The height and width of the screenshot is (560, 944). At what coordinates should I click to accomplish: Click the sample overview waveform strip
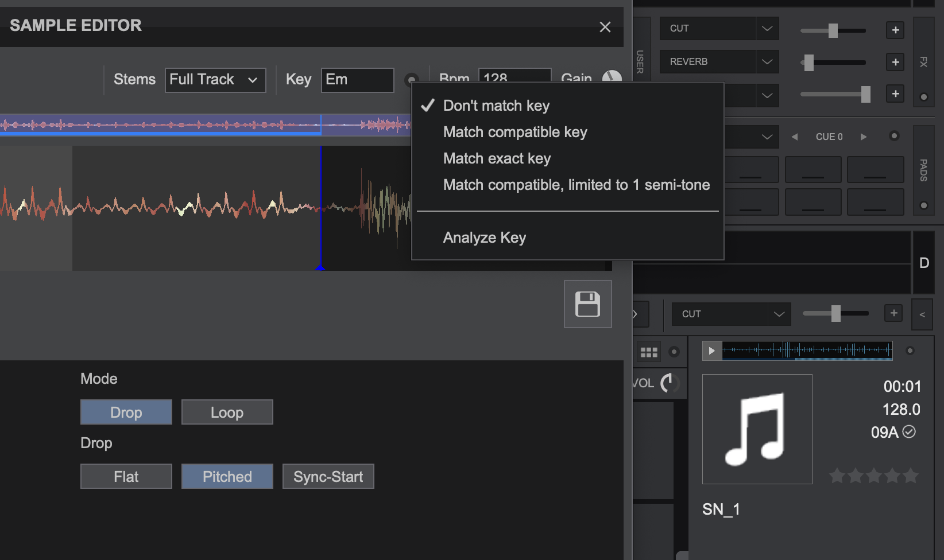(206, 125)
